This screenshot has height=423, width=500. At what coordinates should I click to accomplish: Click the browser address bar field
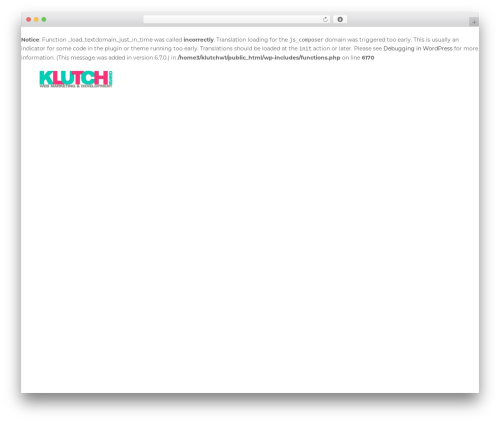237,20
